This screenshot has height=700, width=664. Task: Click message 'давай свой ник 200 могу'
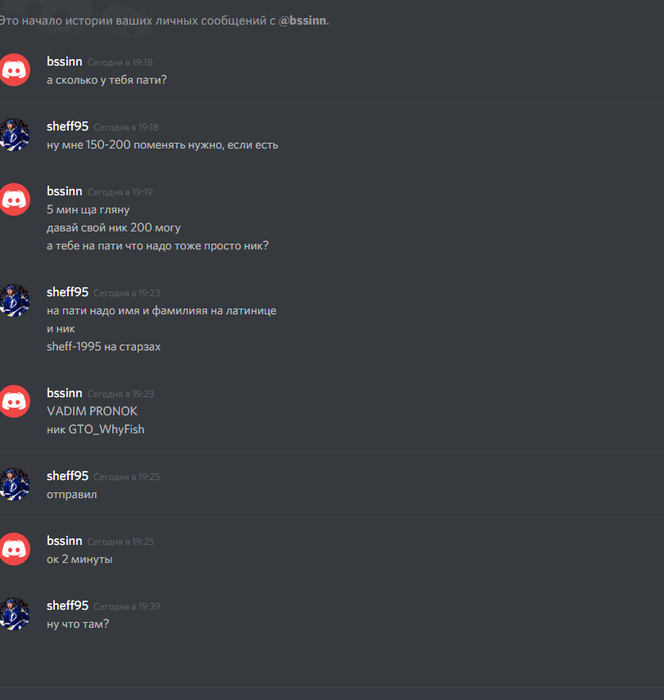[113, 228]
